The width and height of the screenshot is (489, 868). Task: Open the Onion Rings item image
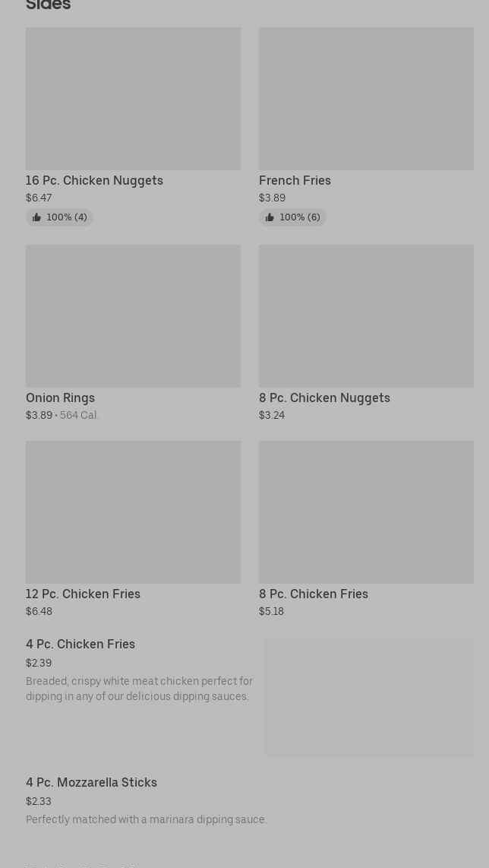point(133,315)
